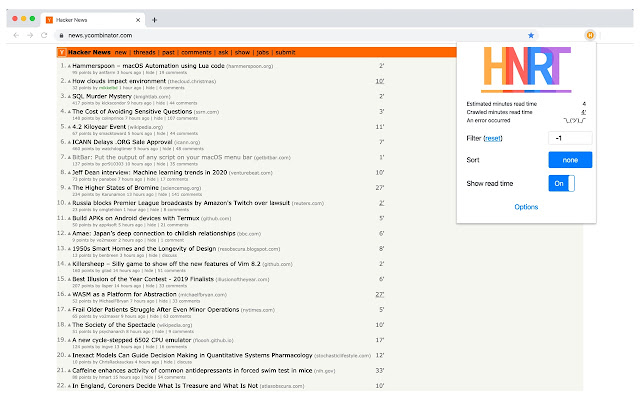Image resolution: width=640 pixels, height=400 pixels.
Task: Open the 'ask' menu item
Action: click(223, 52)
